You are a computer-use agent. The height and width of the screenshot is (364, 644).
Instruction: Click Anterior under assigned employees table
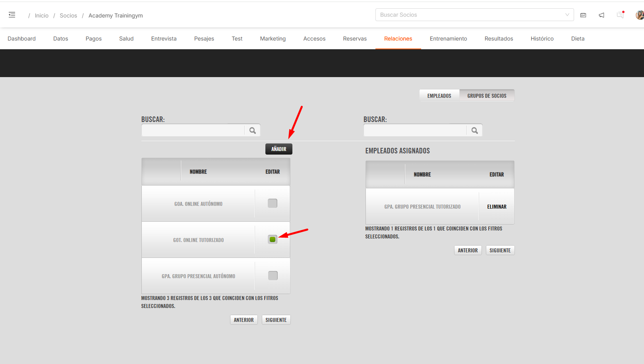pyautogui.click(x=468, y=250)
